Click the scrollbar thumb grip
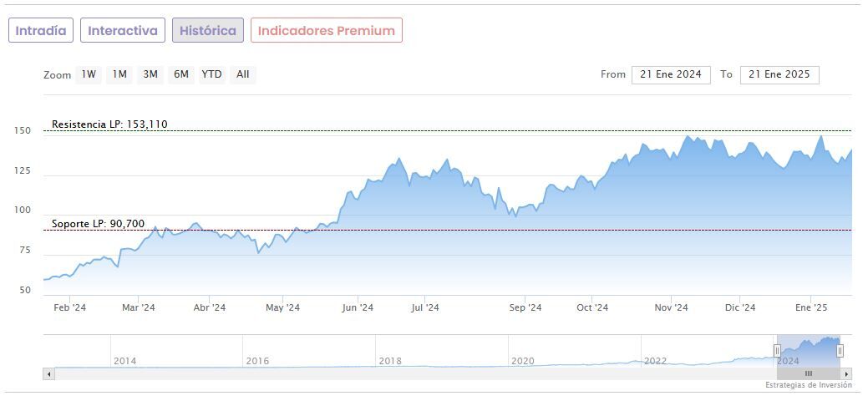Viewport: 868px width, 401px height. pyautogui.click(x=808, y=373)
